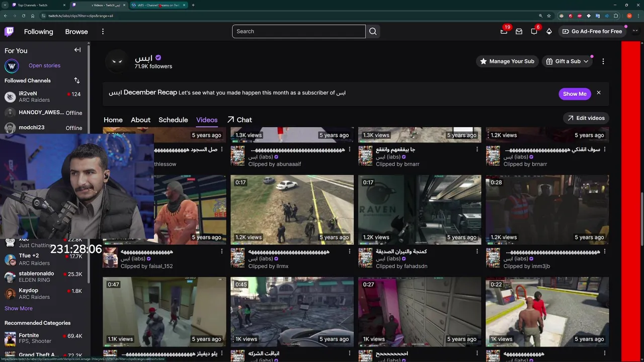The height and width of the screenshot is (362, 644).
Task: Open the whispers envelope icon
Action: [x=519, y=31]
